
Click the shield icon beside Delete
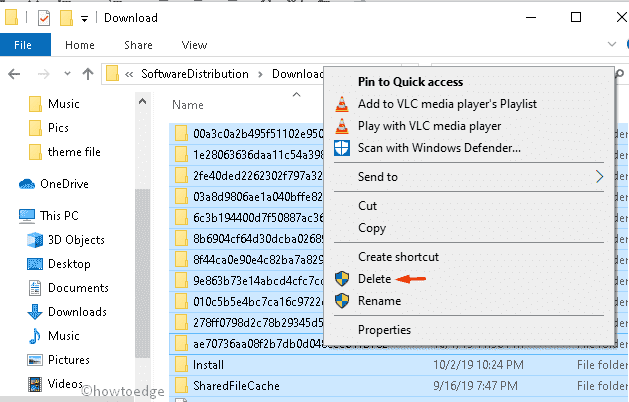click(x=341, y=280)
